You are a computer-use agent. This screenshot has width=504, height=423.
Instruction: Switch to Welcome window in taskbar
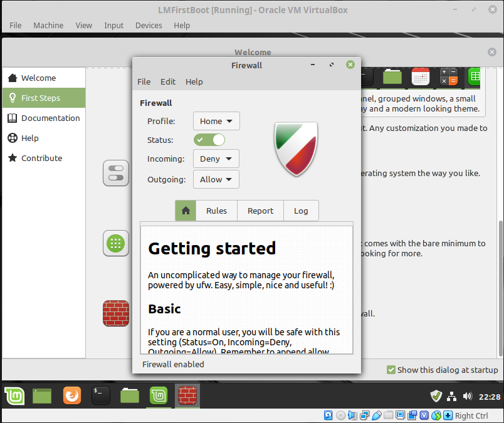159,395
